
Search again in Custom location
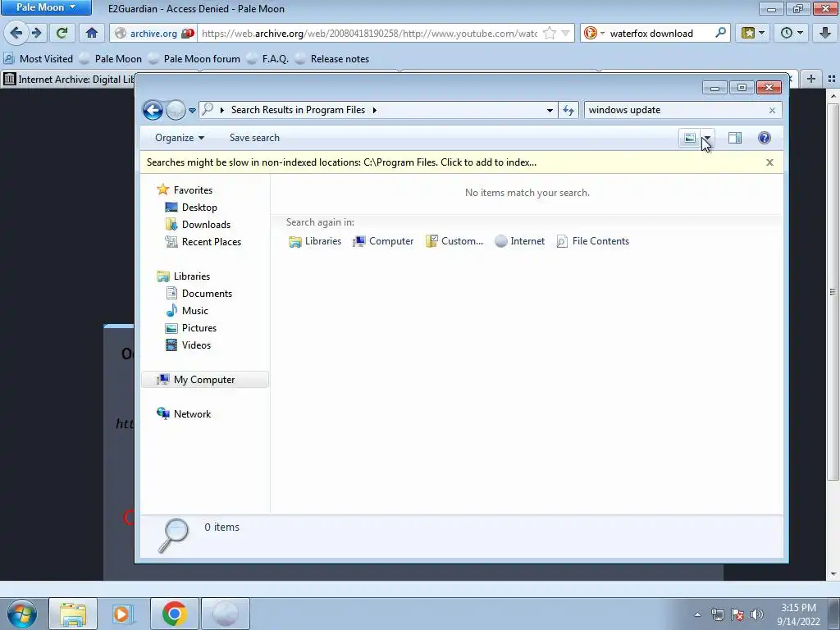[454, 242]
